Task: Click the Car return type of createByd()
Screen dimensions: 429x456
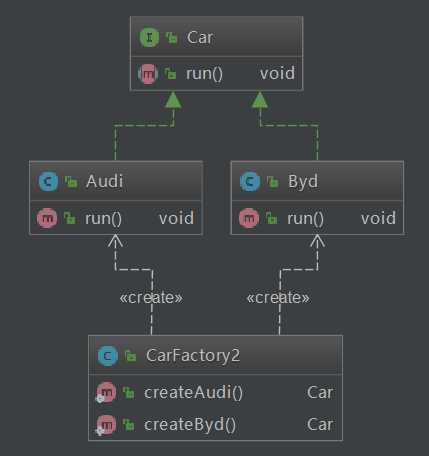Action: pos(320,425)
